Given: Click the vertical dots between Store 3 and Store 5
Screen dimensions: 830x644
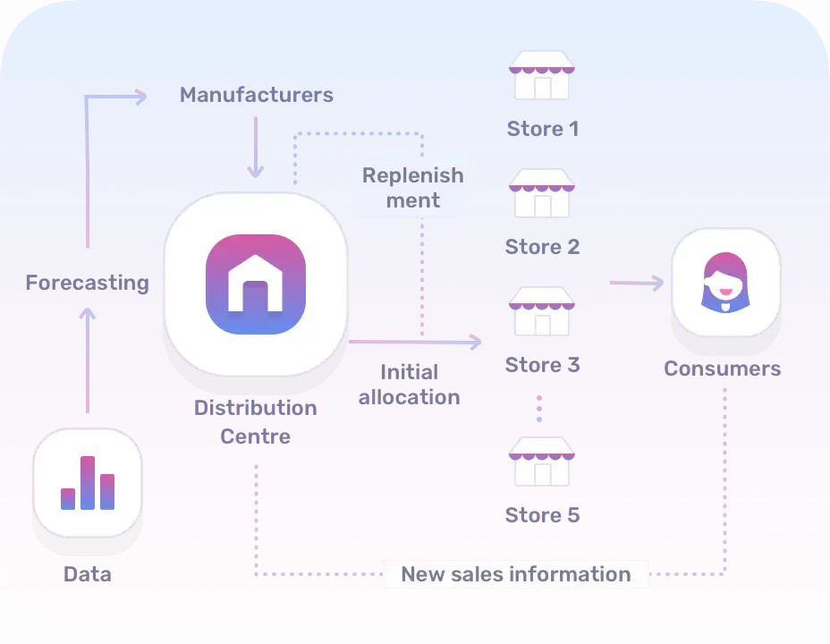Looking at the screenshot, I should coord(539,409).
